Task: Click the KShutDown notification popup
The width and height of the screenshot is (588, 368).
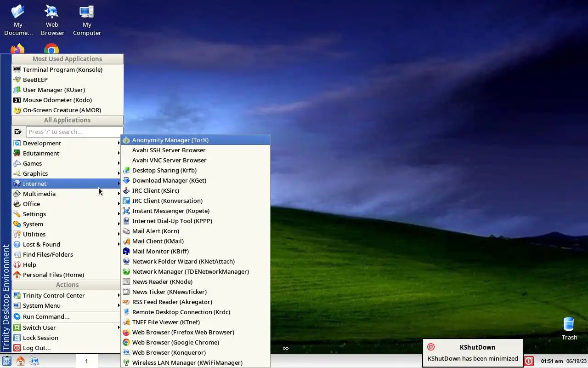Action: tap(473, 353)
